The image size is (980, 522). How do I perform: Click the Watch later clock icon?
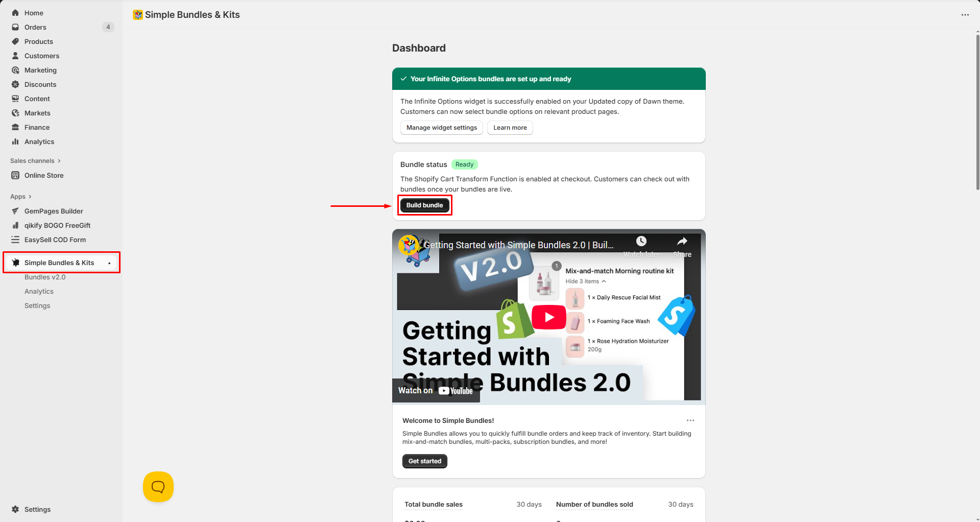[x=641, y=241]
